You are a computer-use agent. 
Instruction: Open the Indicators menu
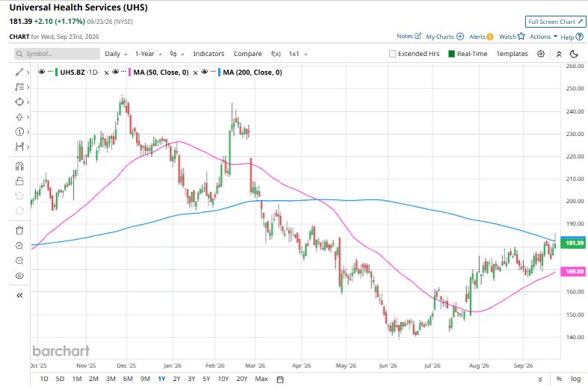click(208, 54)
